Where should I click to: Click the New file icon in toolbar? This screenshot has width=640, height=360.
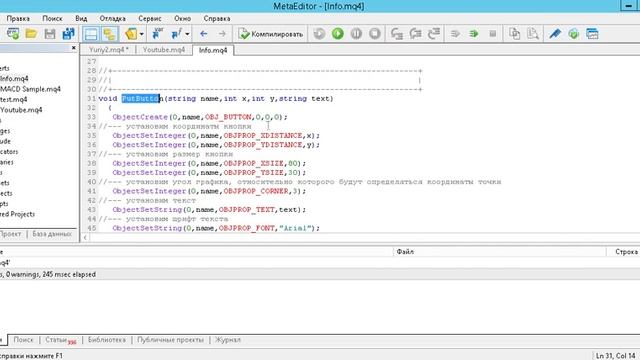coord(13,33)
